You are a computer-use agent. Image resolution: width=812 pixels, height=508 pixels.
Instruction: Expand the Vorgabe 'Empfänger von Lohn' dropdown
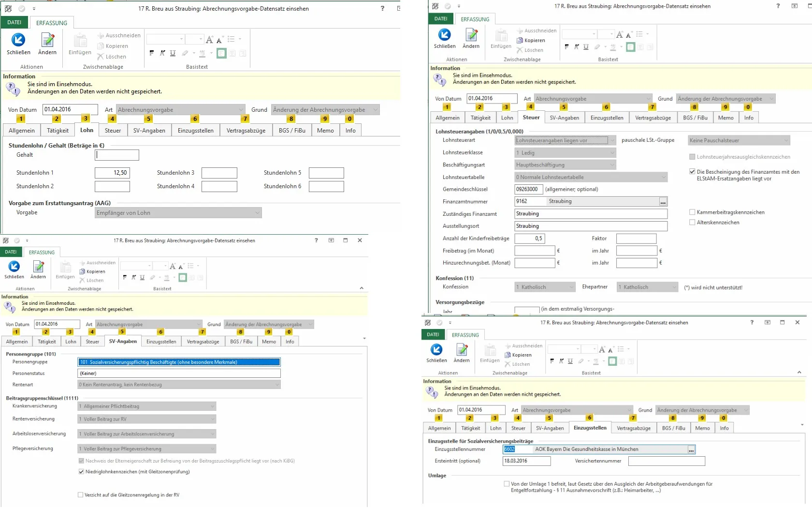258,213
